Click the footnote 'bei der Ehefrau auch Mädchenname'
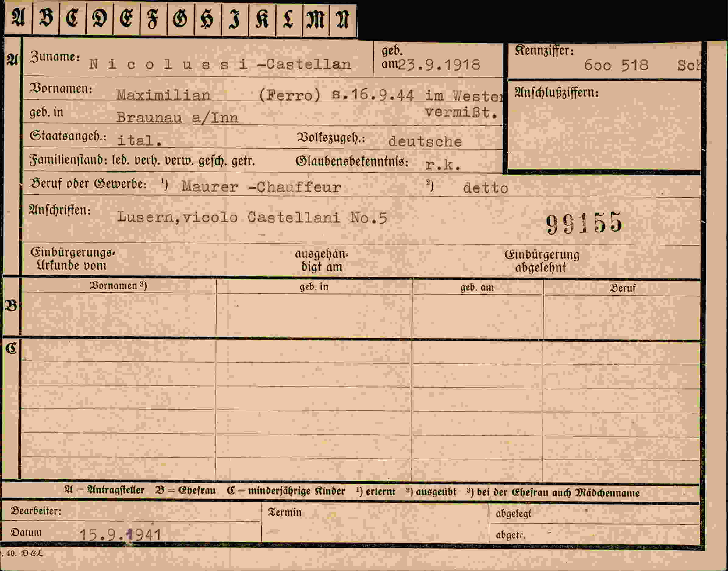728x571 pixels. 558,493
